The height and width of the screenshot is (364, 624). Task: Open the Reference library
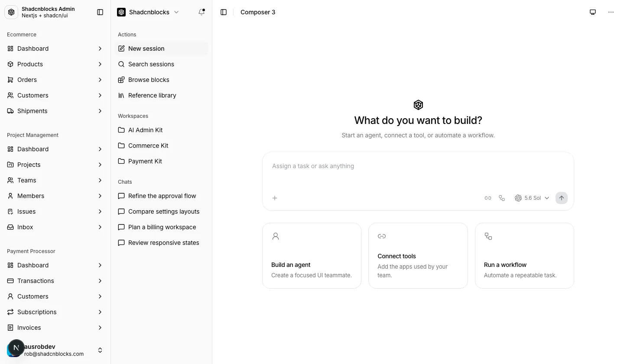[x=161, y=95]
